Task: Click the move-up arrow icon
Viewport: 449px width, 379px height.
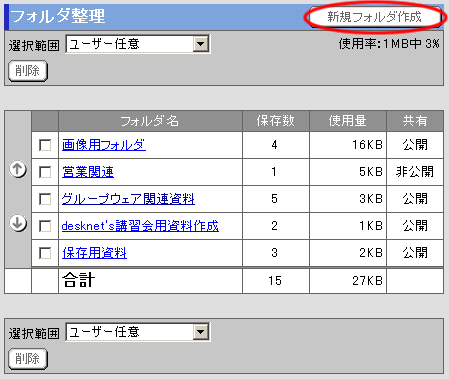Action: click(x=18, y=169)
